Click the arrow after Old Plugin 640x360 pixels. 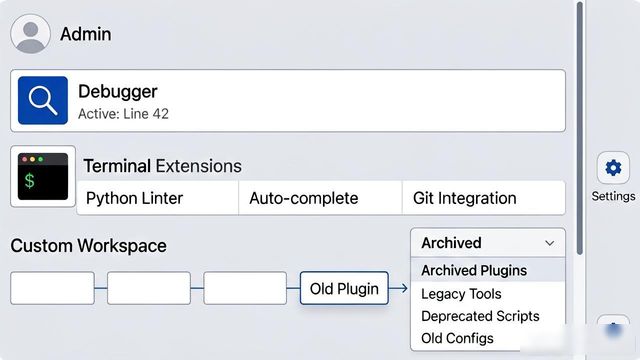coord(398,288)
